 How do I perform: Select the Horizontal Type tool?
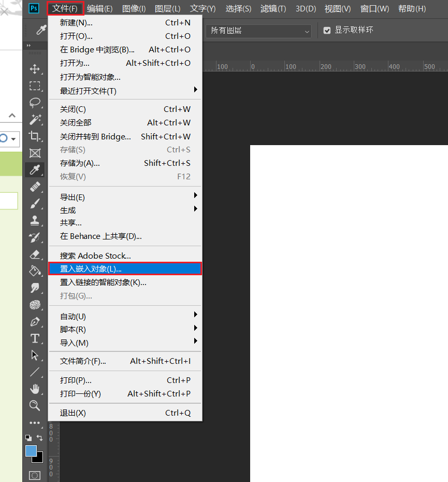pyautogui.click(x=34, y=338)
